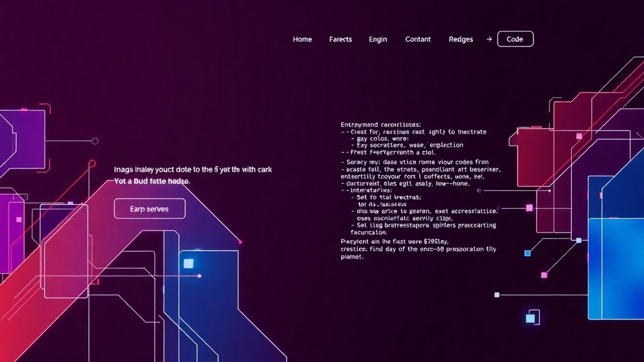Navigate to the Contant page

pyautogui.click(x=418, y=39)
